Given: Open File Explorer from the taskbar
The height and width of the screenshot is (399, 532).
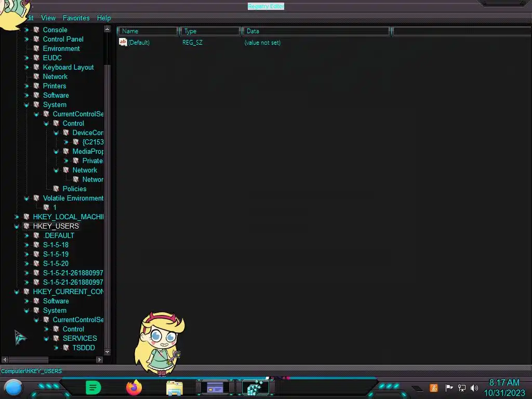Looking at the screenshot, I should pos(175,388).
